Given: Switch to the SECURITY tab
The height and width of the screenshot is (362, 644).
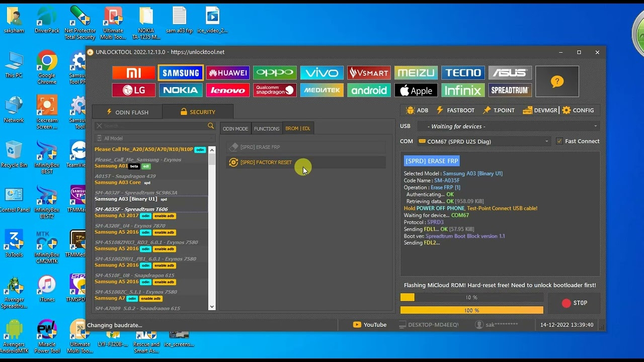Looking at the screenshot, I should coord(198,112).
